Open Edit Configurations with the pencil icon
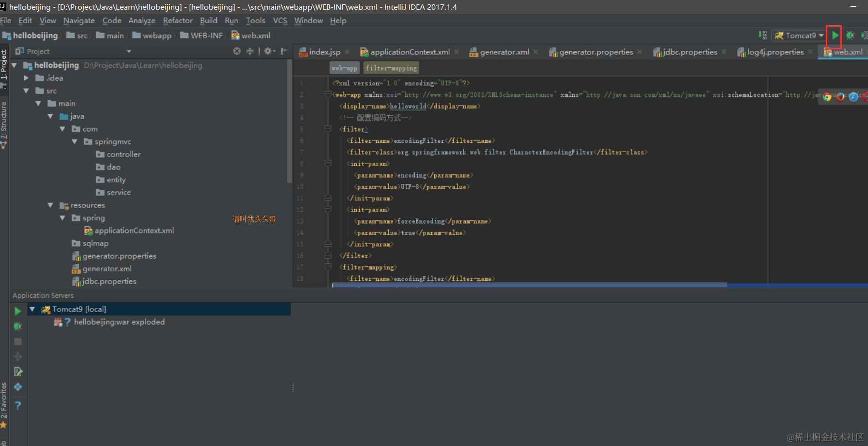 18,372
